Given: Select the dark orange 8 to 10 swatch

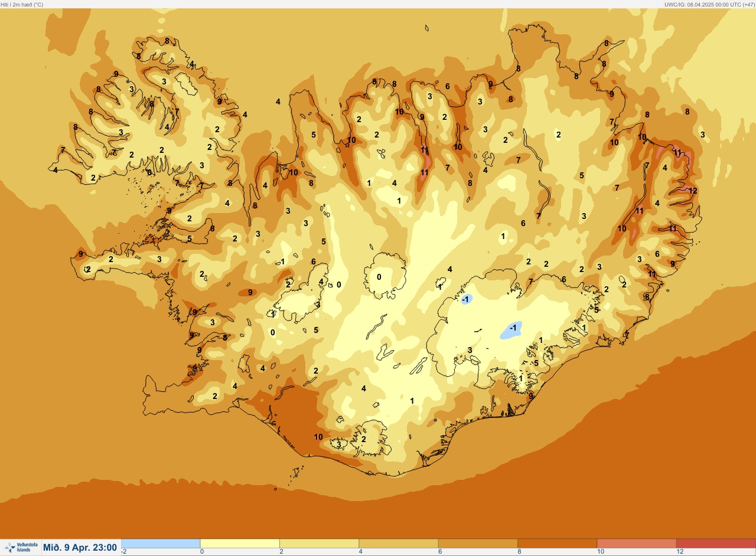Looking at the screenshot, I should pos(557,543).
